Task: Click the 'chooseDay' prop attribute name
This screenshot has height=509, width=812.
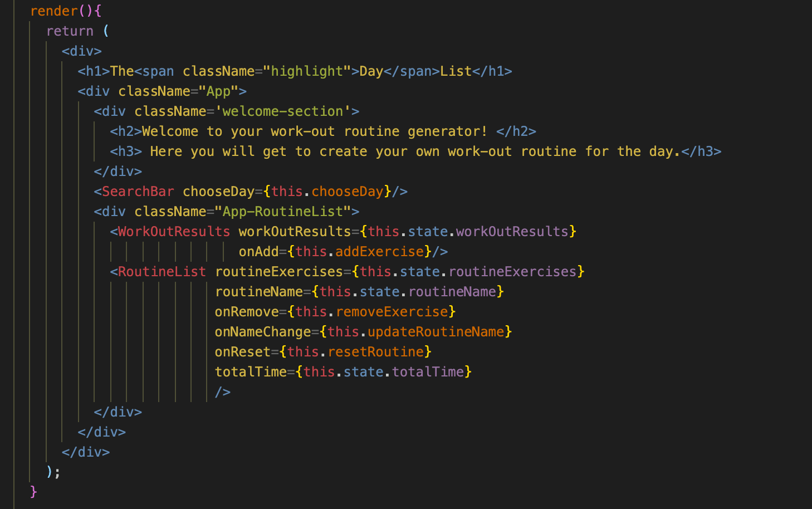Action: pyautogui.click(x=218, y=192)
